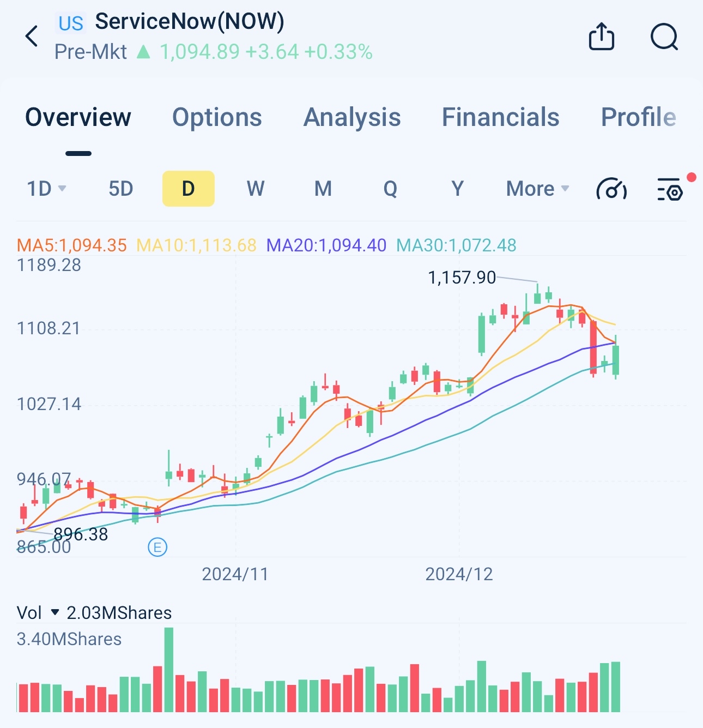Expand the 1D interval dropdown

click(47, 189)
